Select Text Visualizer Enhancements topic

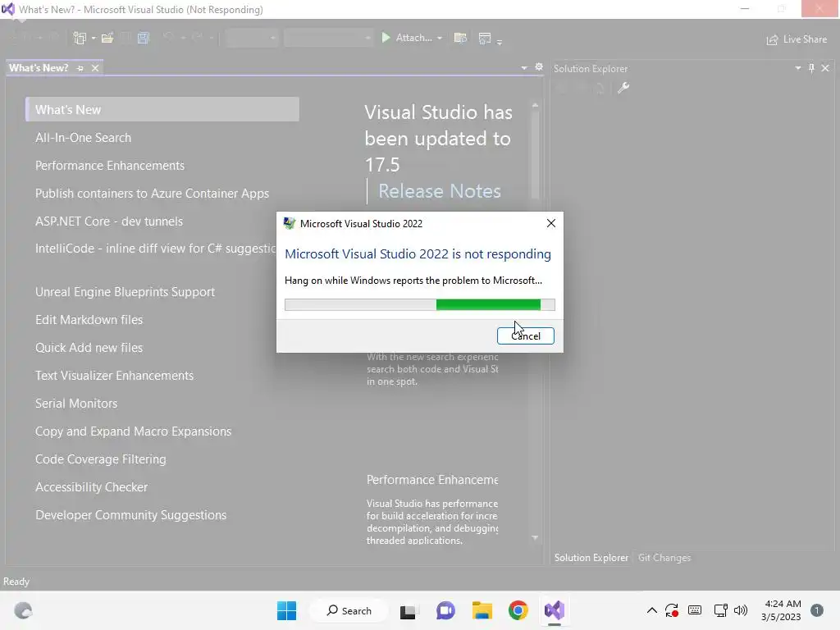pos(114,376)
